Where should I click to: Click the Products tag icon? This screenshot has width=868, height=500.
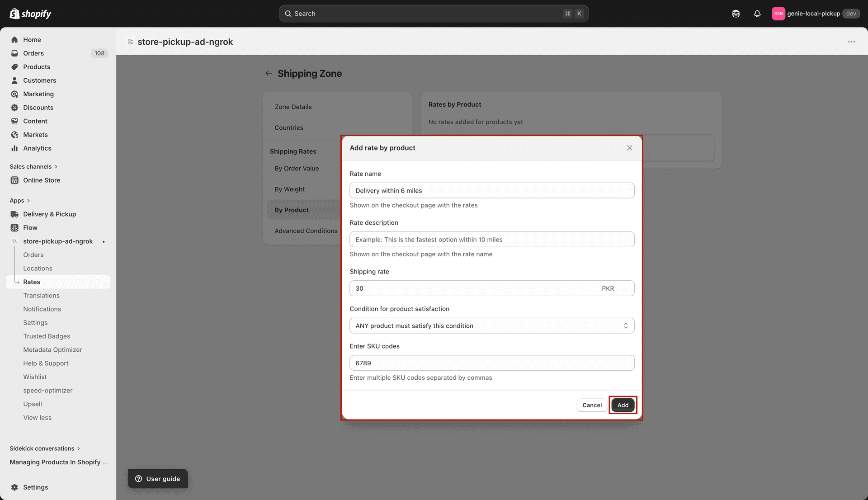[14, 67]
